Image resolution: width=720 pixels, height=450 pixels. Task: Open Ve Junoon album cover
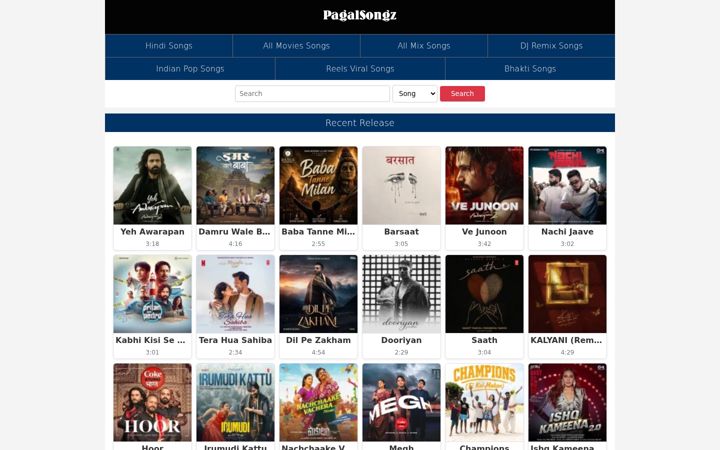pyautogui.click(x=484, y=186)
